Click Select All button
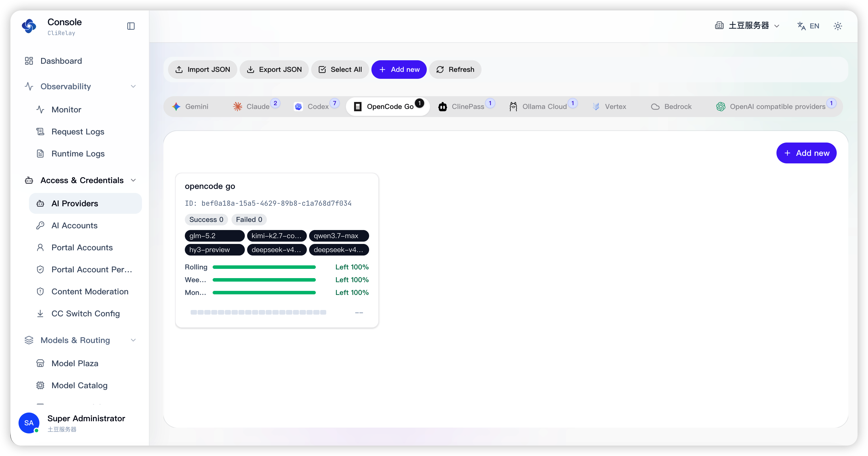Viewport: 868px width, 456px height. [x=340, y=70]
